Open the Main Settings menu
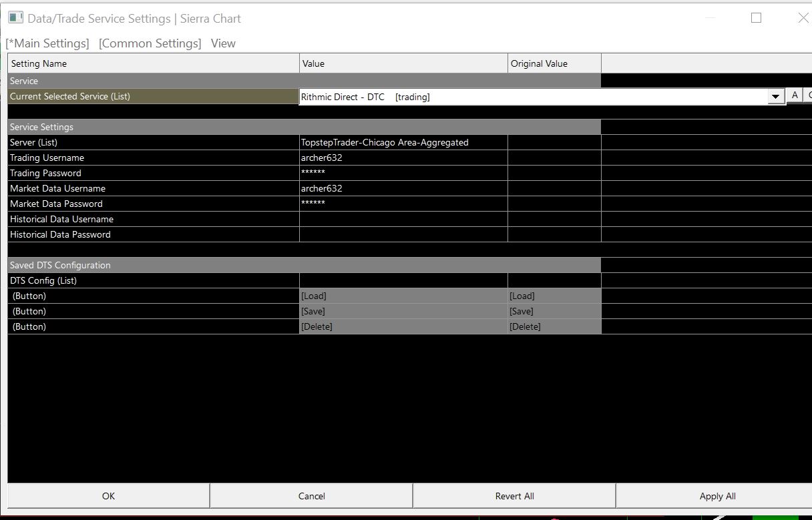 pos(47,43)
